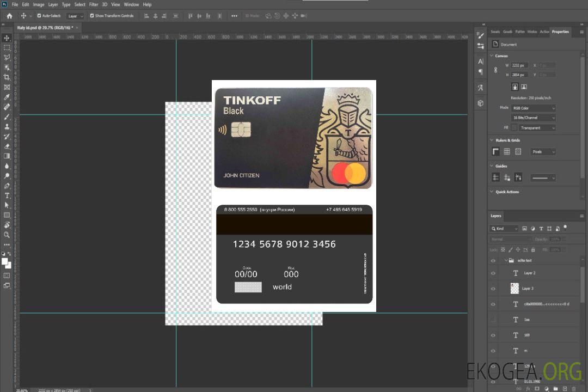Viewport: 588px width, 392px height.
Task: Open the Image menu
Action: point(38,4)
